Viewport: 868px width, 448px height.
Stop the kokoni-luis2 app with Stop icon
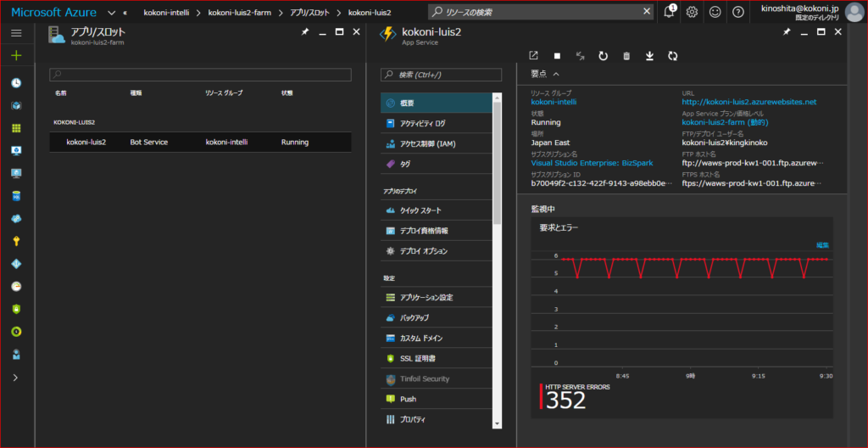tap(558, 55)
